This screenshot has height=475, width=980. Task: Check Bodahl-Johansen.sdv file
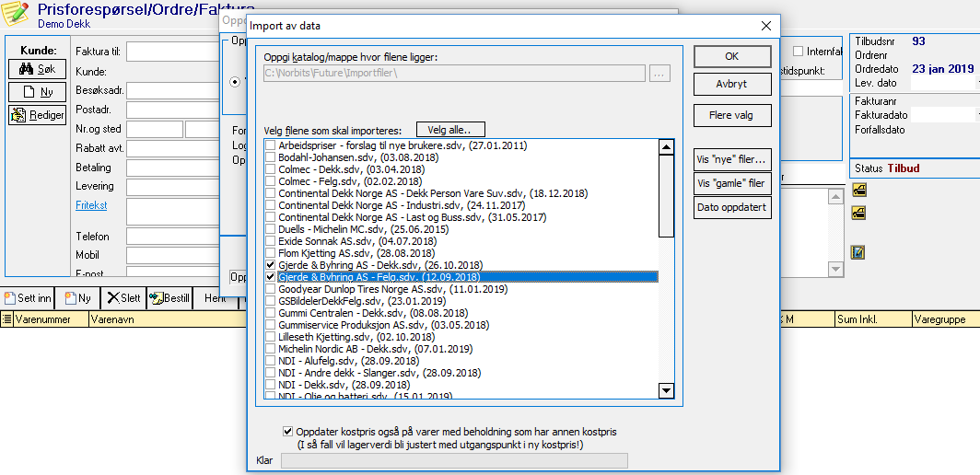point(271,157)
